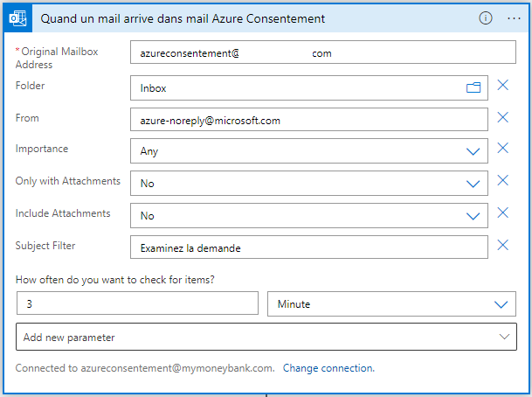Open the info icon in the header
This screenshot has height=397, width=532.
point(486,18)
